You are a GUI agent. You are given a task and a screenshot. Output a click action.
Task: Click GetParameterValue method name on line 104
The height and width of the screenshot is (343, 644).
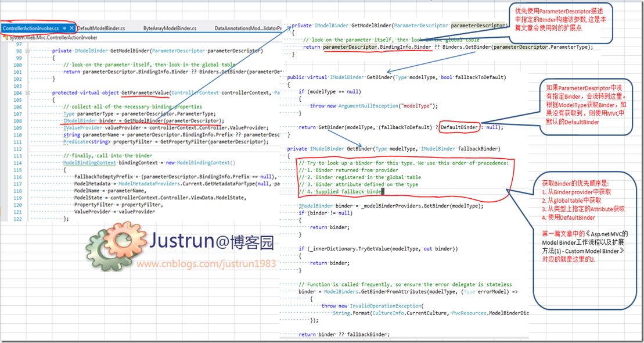click(145, 93)
